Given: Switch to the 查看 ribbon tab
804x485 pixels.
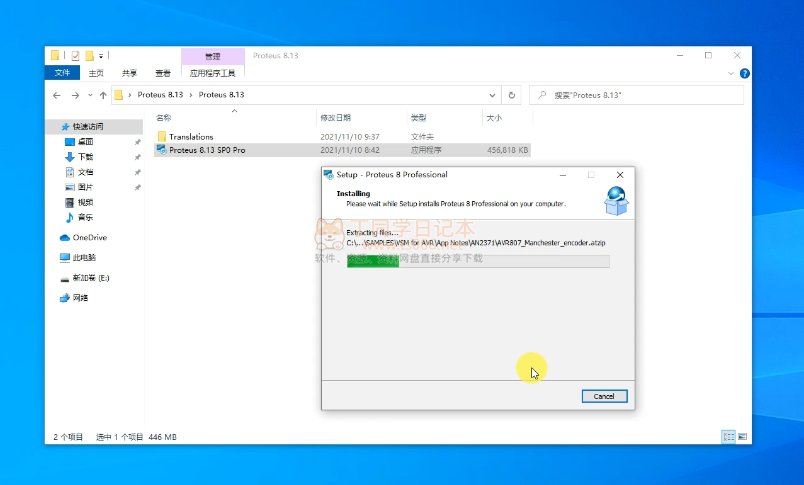Looking at the screenshot, I should tap(163, 73).
